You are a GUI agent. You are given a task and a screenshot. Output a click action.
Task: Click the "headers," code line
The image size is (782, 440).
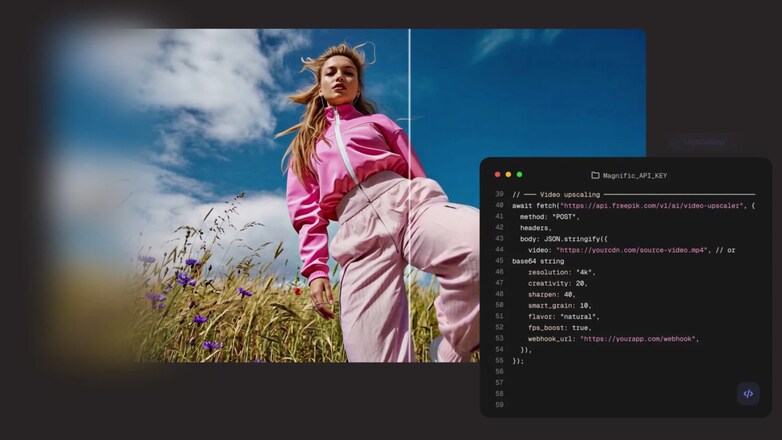[x=536, y=228]
